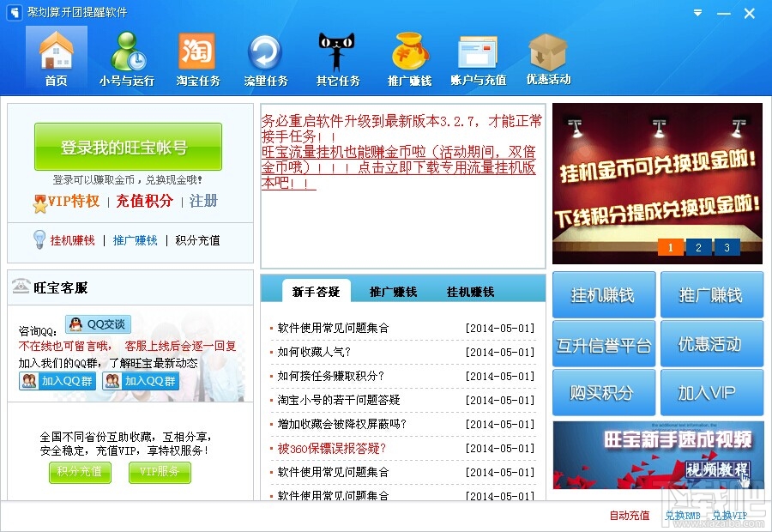Click the telephone icon by 旺宝客服
This screenshot has width=772, height=532.
[21, 287]
